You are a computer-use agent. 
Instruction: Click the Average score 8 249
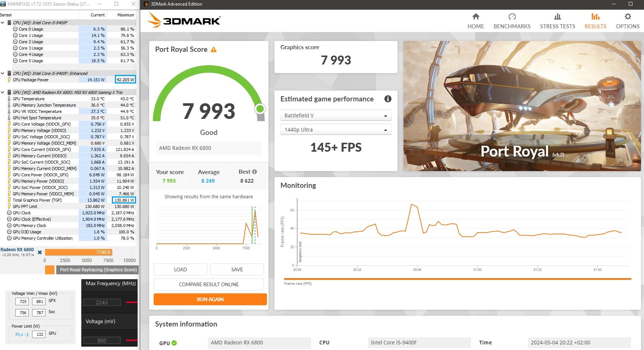coord(208,181)
